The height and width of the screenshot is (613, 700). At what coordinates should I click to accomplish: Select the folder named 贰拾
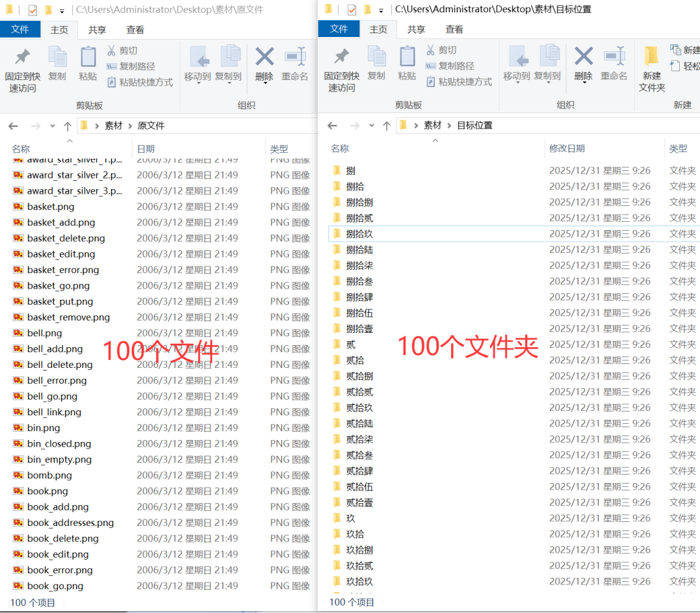(354, 360)
